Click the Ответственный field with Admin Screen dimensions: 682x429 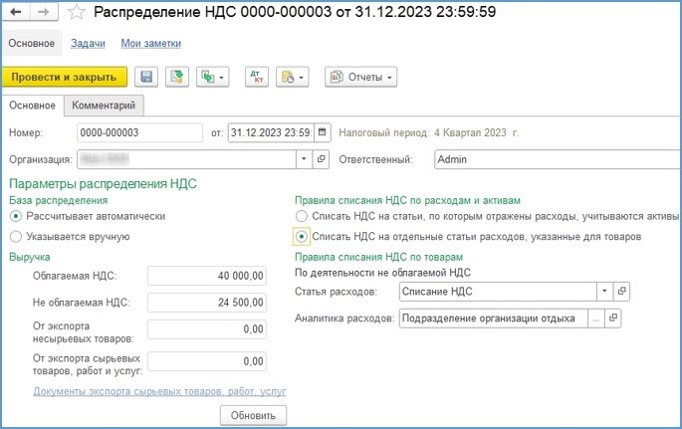click(558, 159)
